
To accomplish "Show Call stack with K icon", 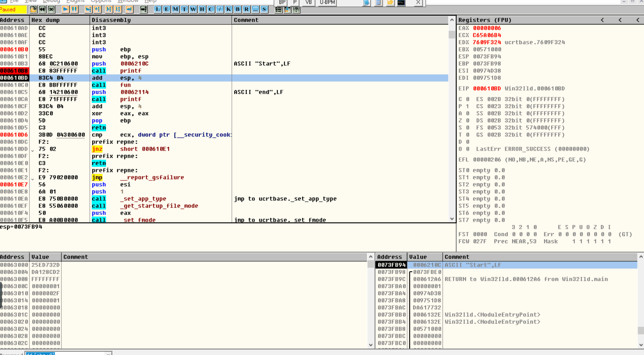I will pyautogui.click(x=229, y=9).
